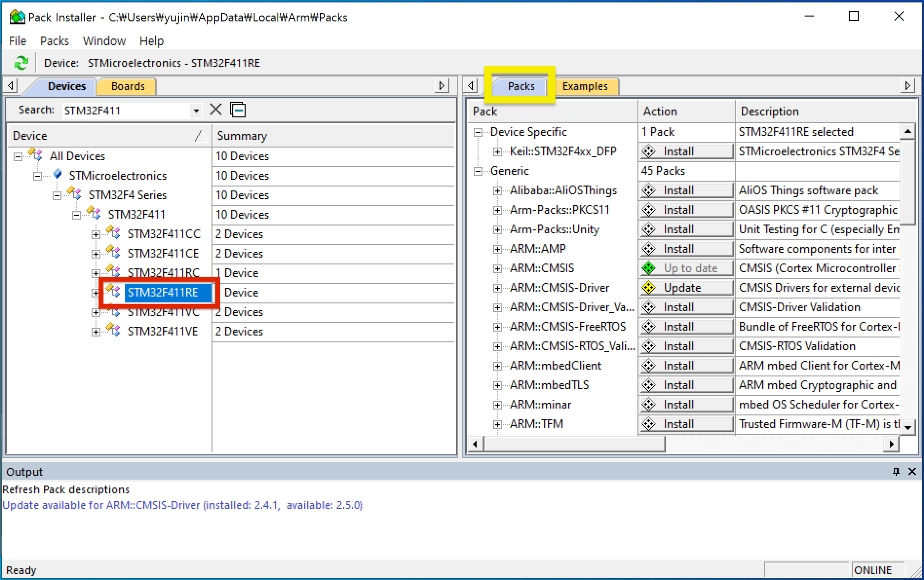Click the yellow Update icon for ARM::CMSIS-Driver
The width and height of the screenshot is (924, 580).
tap(649, 288)
